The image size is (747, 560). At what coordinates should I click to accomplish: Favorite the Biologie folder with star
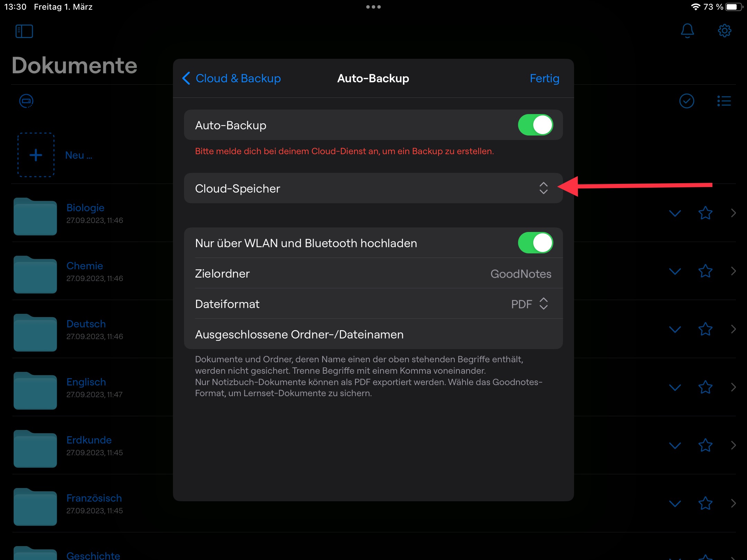point(705,213)
